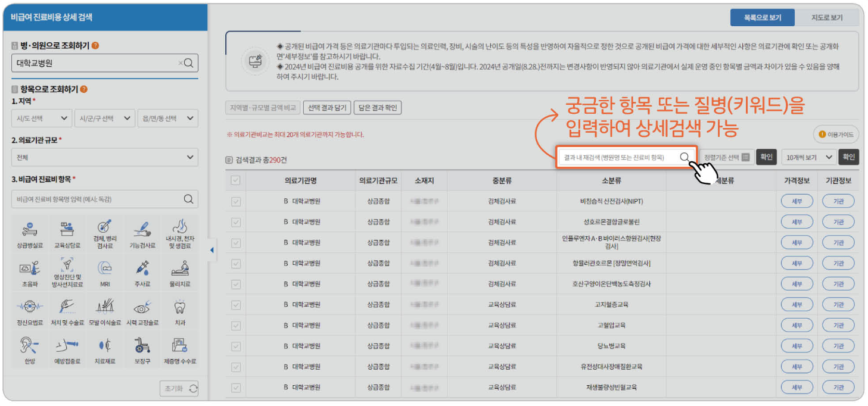The width and height of the screenshot is (868, 406).
Task: Open 세부 price info for 당뇨병교육 row
Action: (x=797, y=346)
